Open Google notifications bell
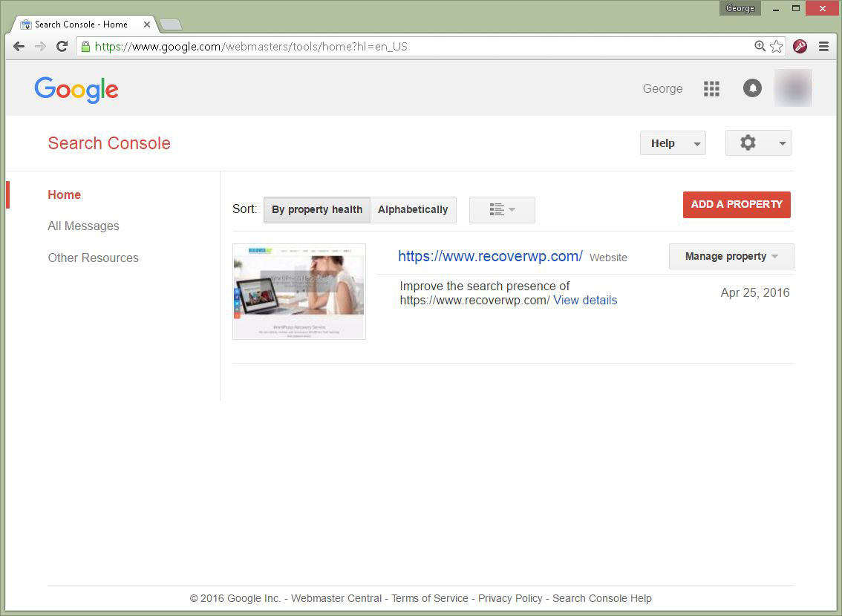 [x=752, y=88]
